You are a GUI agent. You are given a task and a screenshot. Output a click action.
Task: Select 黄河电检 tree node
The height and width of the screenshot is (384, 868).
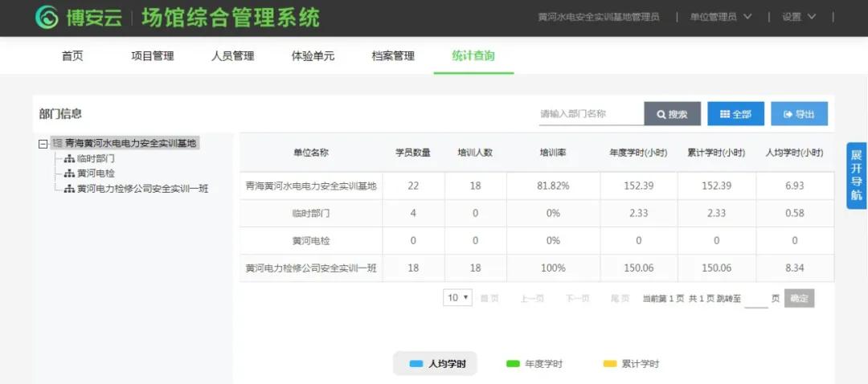pyautogui.click(x=96, y=174)
